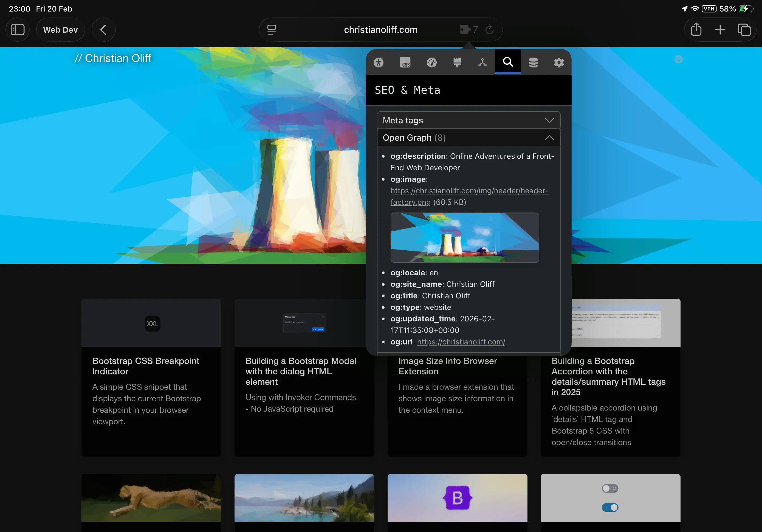Image resolution: width=762 pixels, height=532 pixels.
Task: Show the tab overview
Action: [x=744, y=30]
